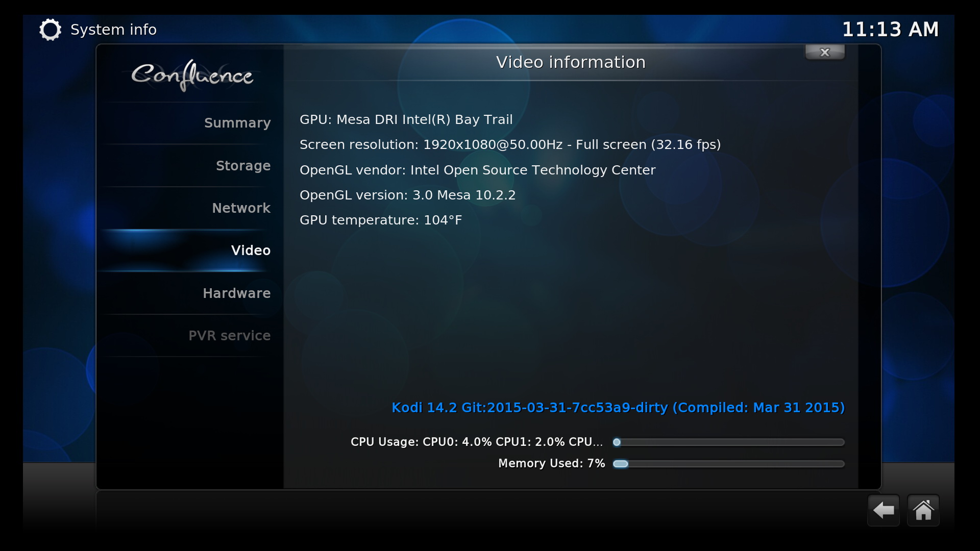Click the Video information heading

pyautogui.click(x=571, y=62)
